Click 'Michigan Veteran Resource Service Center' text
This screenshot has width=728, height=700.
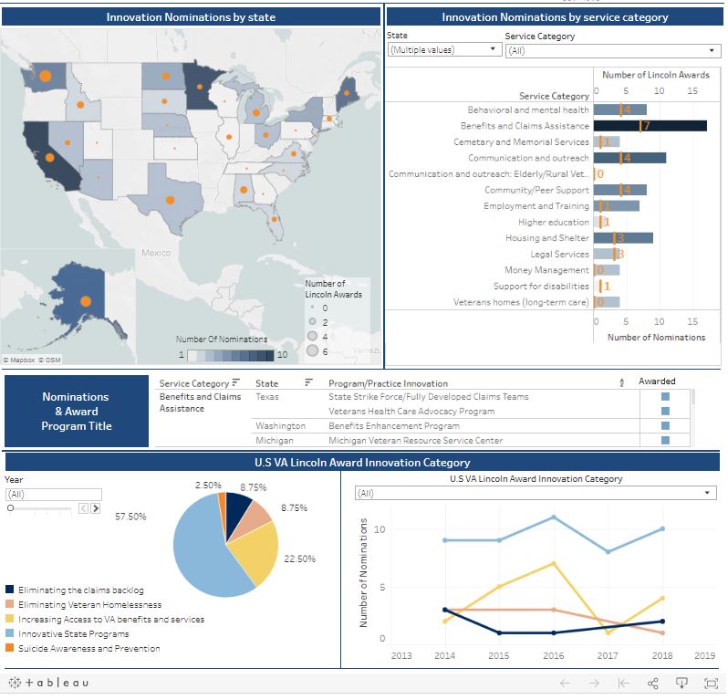[415, 440]
